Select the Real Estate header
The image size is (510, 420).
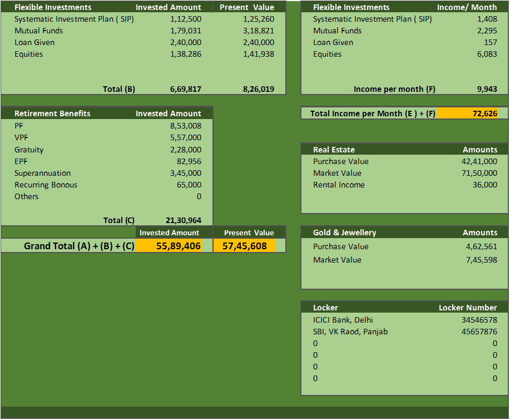[334, 150]
